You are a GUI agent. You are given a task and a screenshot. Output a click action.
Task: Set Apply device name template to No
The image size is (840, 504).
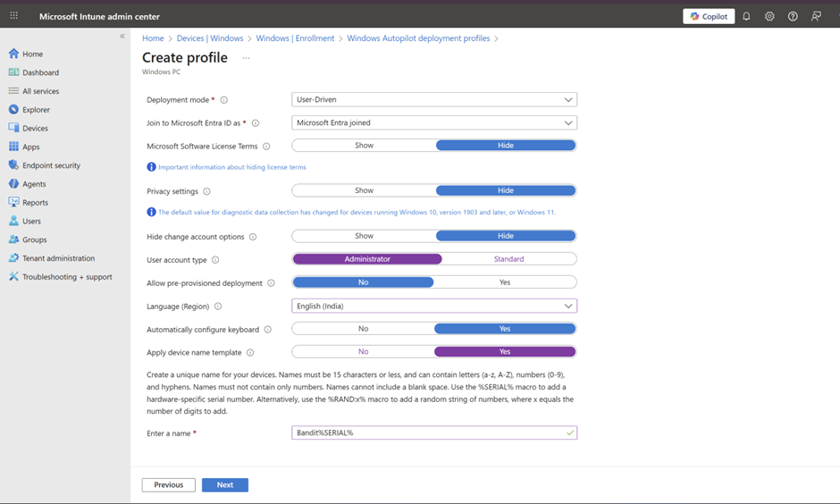pos(363,352)
